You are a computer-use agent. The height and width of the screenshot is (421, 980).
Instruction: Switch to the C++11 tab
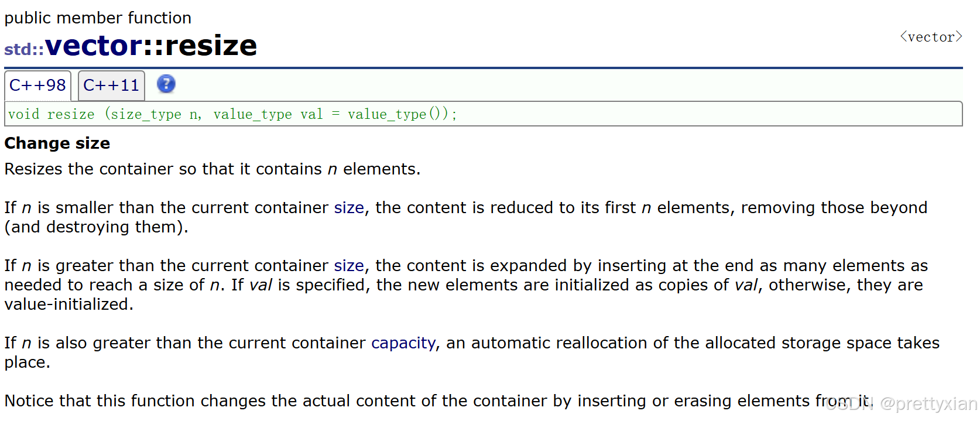pos(111,85)
